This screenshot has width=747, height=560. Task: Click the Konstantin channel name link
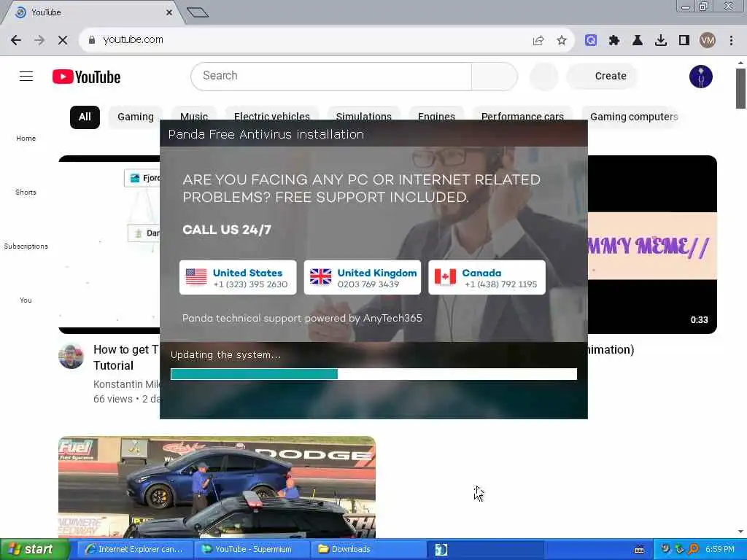pos(127,384)
